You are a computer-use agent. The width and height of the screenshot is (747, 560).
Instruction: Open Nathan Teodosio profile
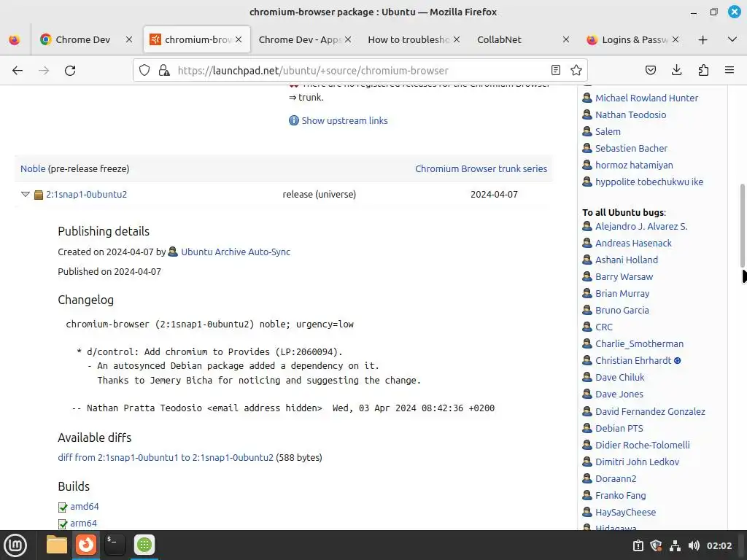click(x=630, y=114)
